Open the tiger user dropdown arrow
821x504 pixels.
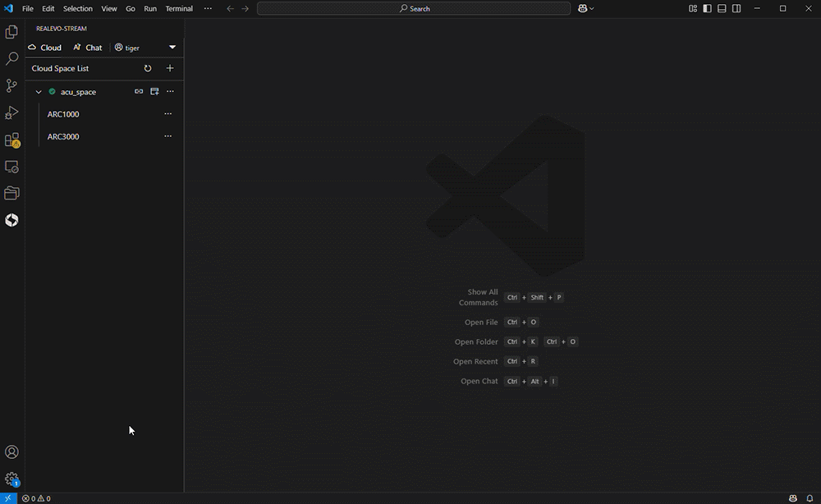point(172,47)
